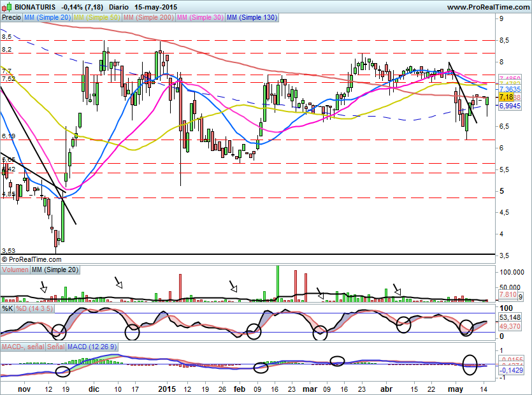Toggle the MM (Simple 130) label
Screen dimensions: 532x395
click(252, 18)
